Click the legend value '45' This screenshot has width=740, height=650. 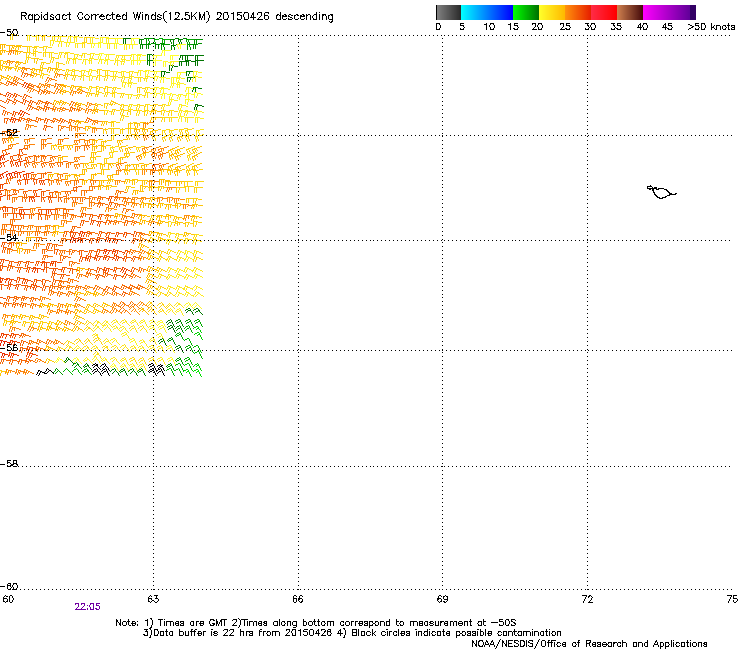tap(667, 27)
